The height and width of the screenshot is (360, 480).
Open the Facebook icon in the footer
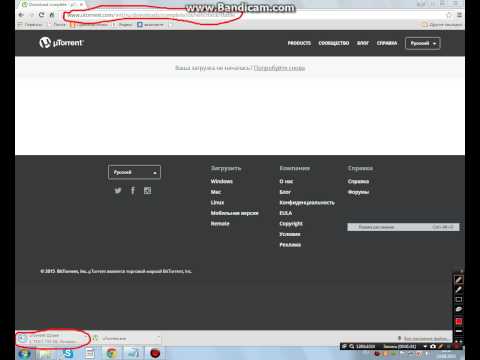(133, 190)
